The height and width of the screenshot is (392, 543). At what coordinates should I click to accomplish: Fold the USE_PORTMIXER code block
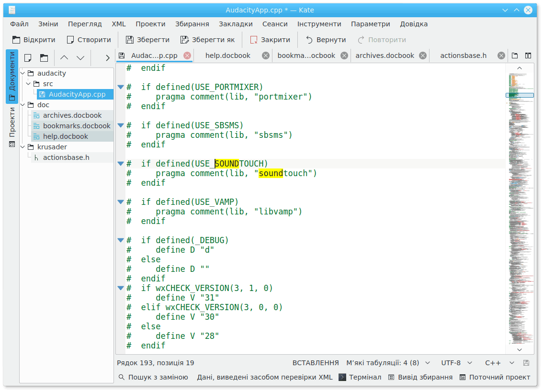tap(121, 87)
